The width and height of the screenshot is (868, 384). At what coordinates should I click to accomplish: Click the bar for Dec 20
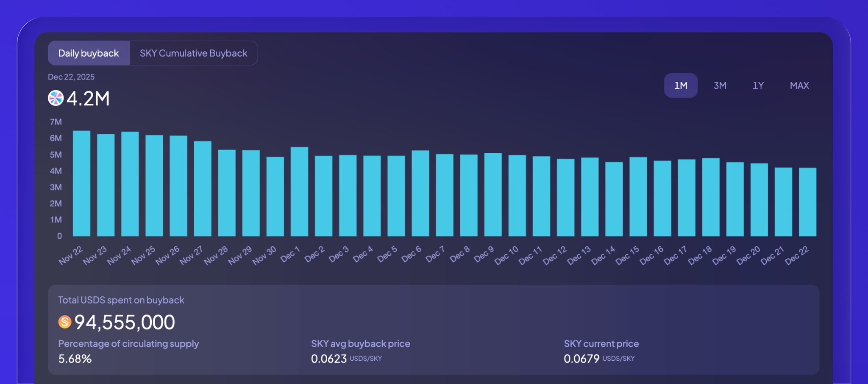coord(759,200)
